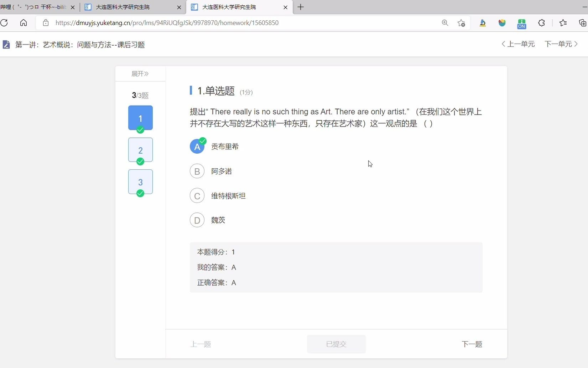Viewport: 588px width, 368px height.
Task: Click the site lock info icon
Action: (x=46, y=23)
